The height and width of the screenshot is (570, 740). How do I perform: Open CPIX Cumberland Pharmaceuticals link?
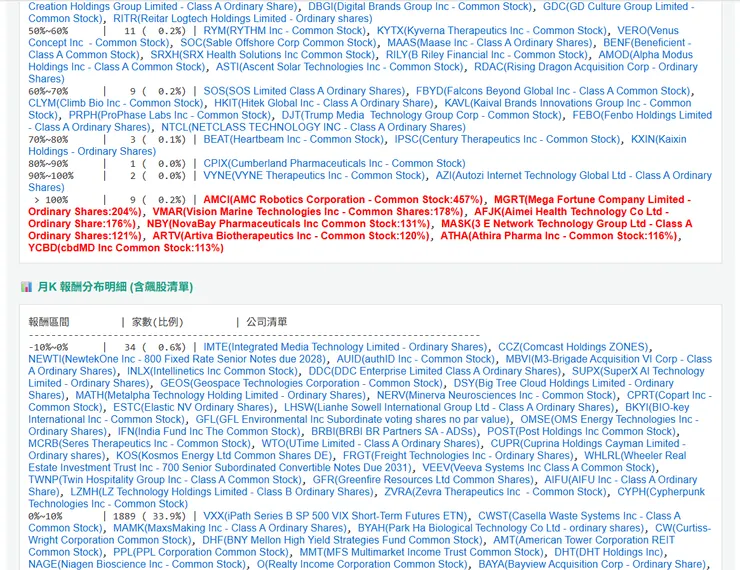click(334, 163)
